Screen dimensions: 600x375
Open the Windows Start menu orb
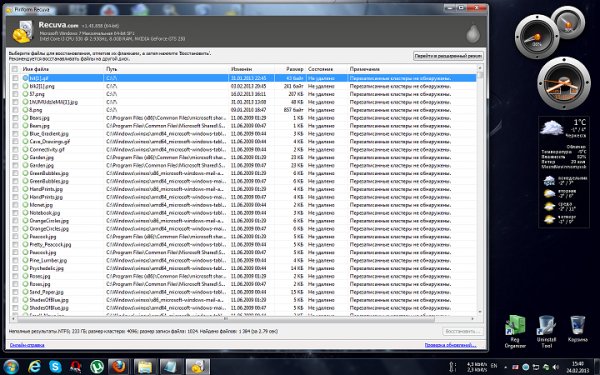click(x=10, y=366)
